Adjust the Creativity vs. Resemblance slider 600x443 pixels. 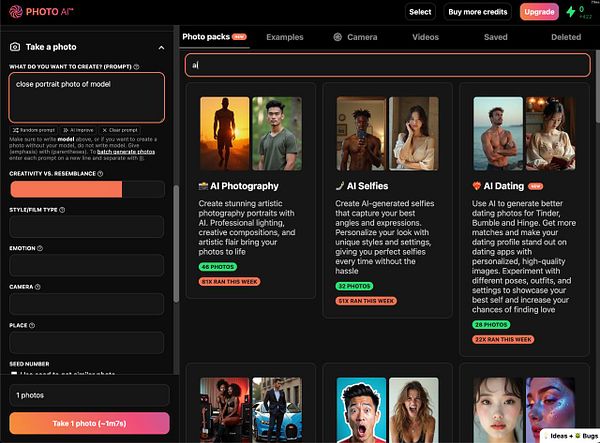88,189
